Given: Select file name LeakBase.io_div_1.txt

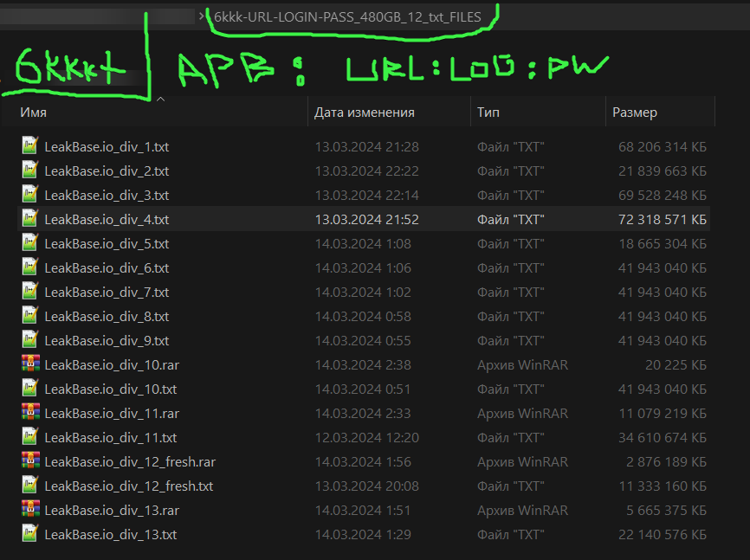Looking at the screenshot, I should (x=107, y=147).
